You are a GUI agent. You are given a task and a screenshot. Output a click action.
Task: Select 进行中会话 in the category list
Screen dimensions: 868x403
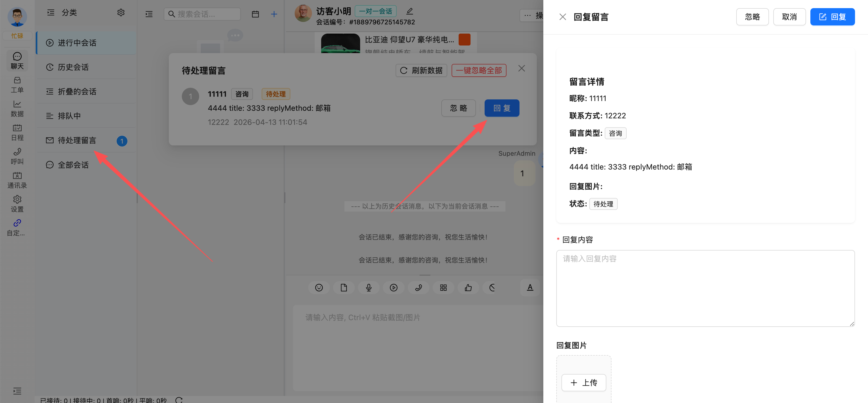86,43
